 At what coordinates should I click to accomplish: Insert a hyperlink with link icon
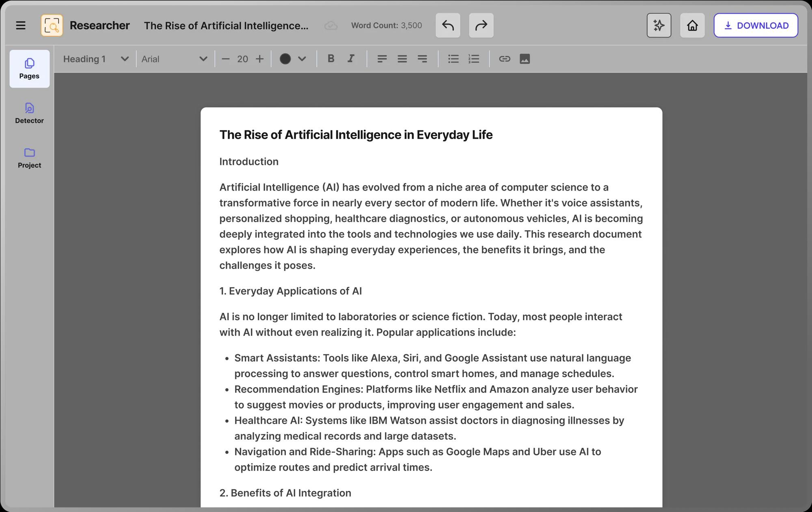(504, 59)
